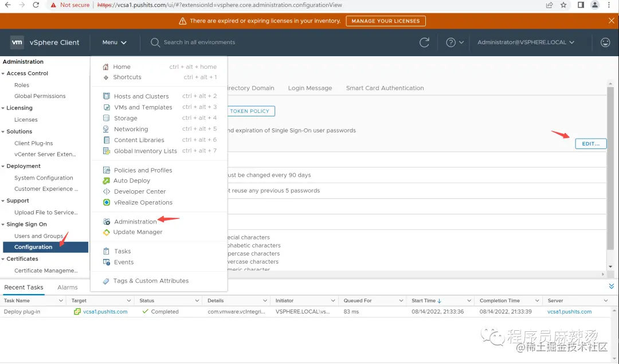Switch to the Login Message tab
Image resolution: width=619 pixels, height=364 pixels.
tap(310, 88)
